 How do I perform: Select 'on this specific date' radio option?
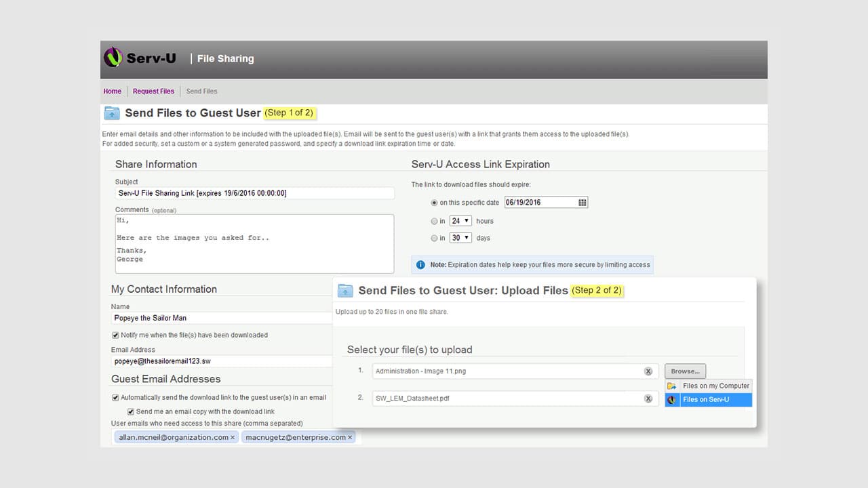(x=435, y=203)
